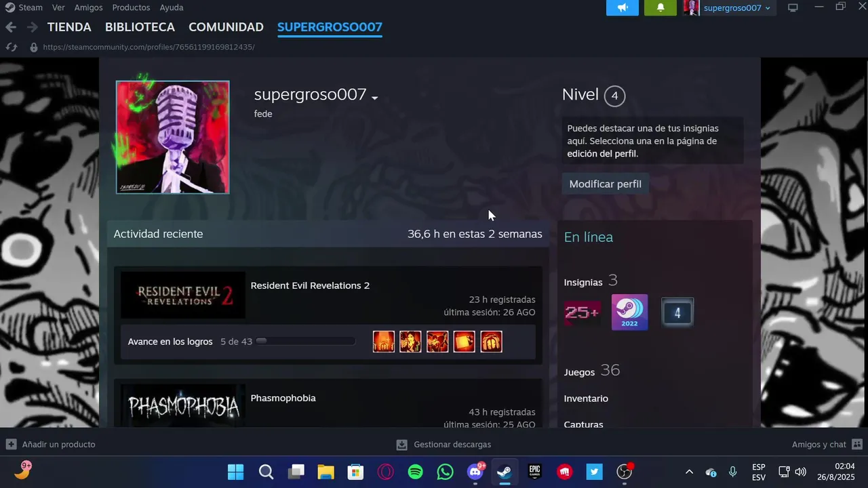Open Spotify from the taskbar
This screenshot has width=868, height=488.
point(416,472)
